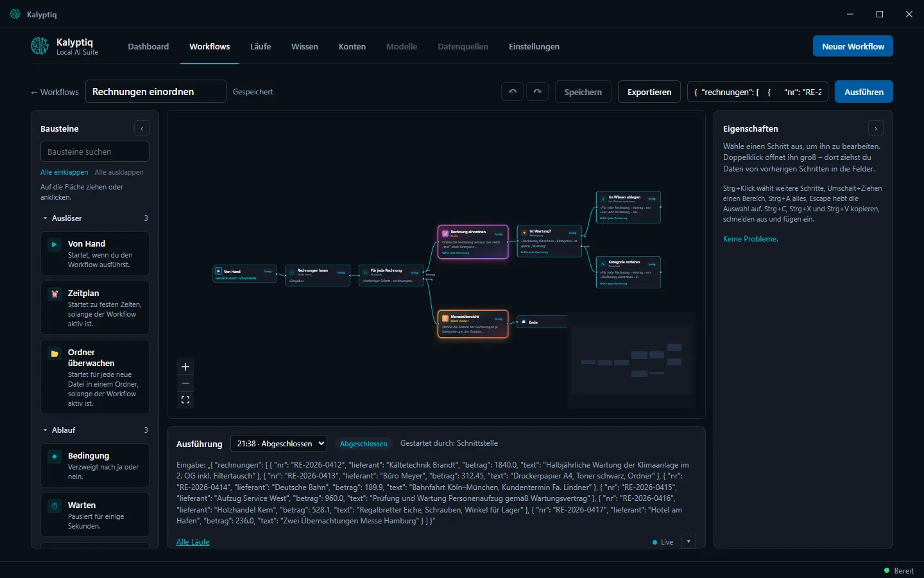The image size is (924, 578).
Task: Click the Exportieren button
Action: [649, 92]
